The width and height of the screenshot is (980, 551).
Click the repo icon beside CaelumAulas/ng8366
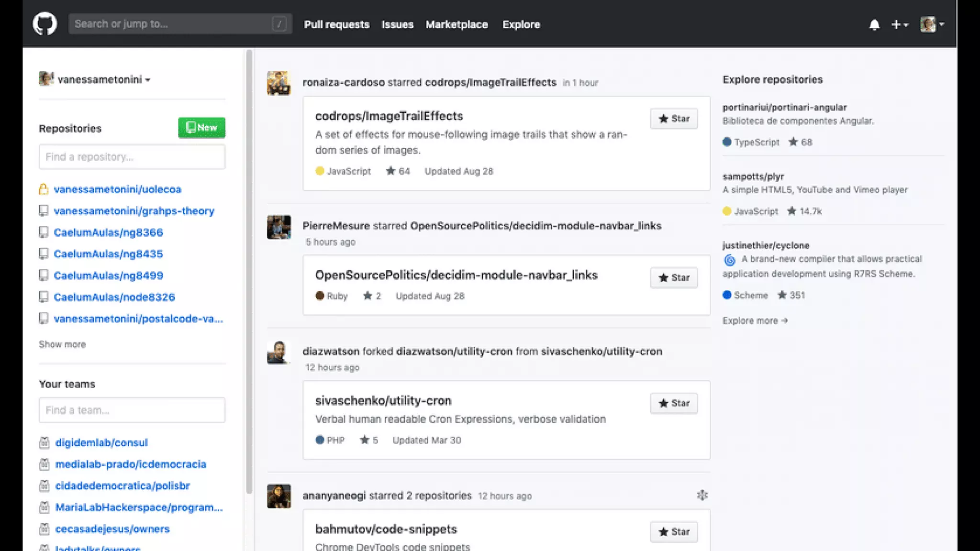pos(44,232)
